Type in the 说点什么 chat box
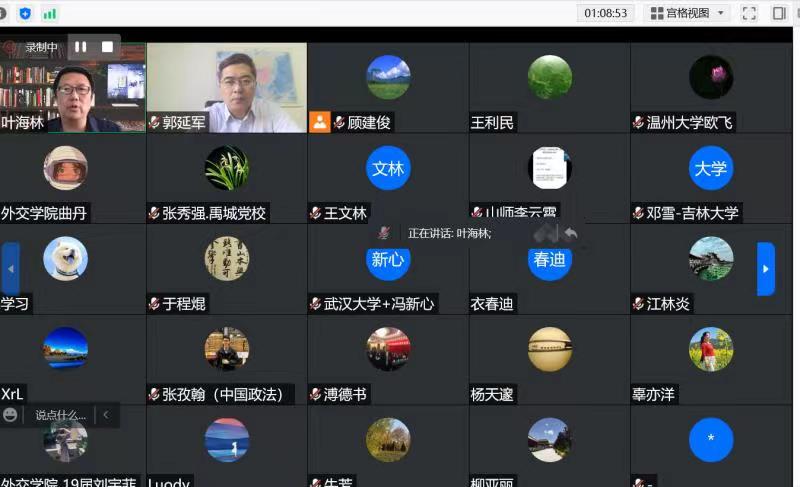The height and width of the screenshot is (487, 800). coord(60,414)
